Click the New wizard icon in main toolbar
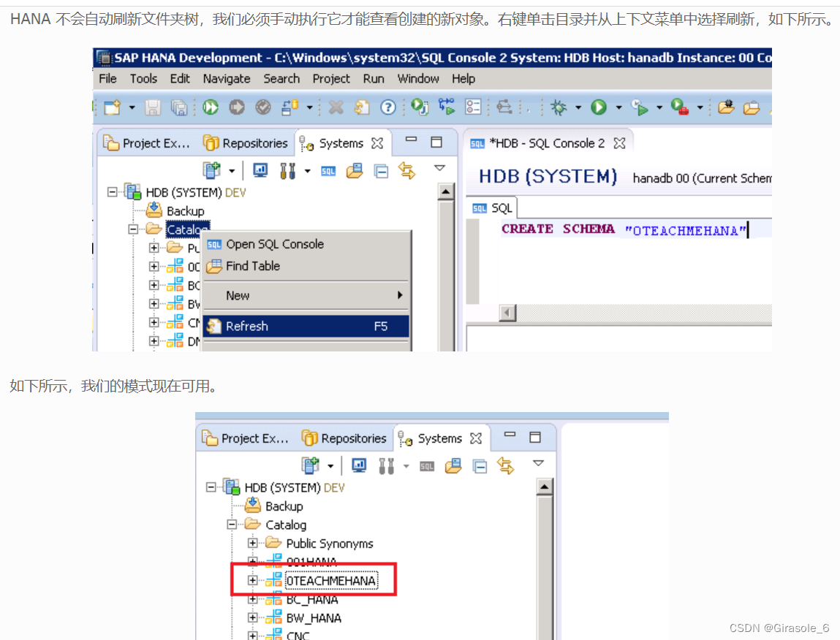Image resolution: width=840 pixels, height=640 pixels. pos(113,107)
